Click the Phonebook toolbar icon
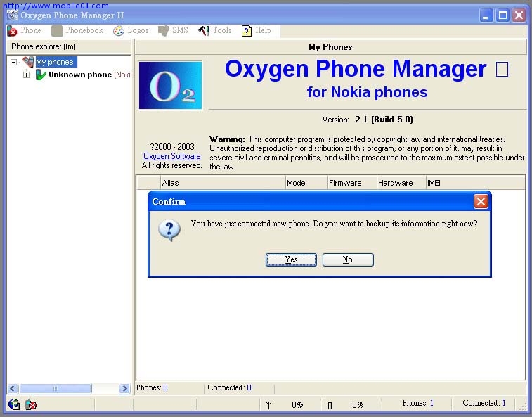Image resolution: width=532 pixels, height=417 pixels. pos(57,31)
